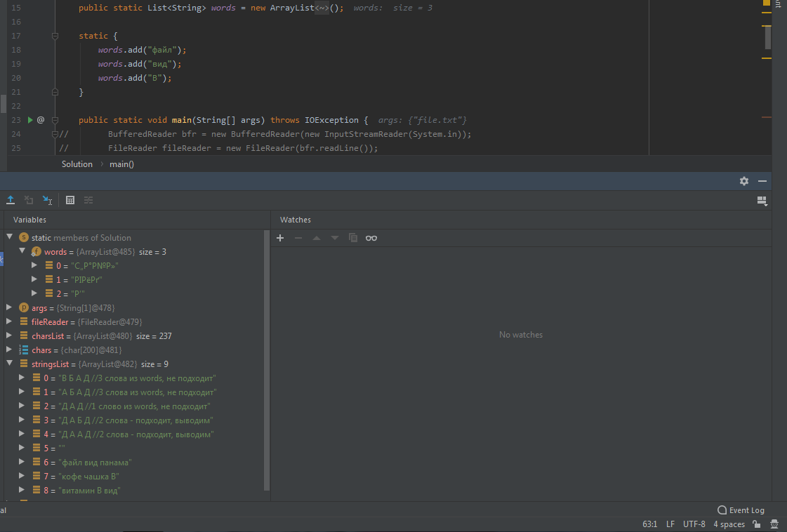This screenshot has width=787, height=532.
Task: Click the Run to Cursor icon
Action: click(x=47, y=200)
